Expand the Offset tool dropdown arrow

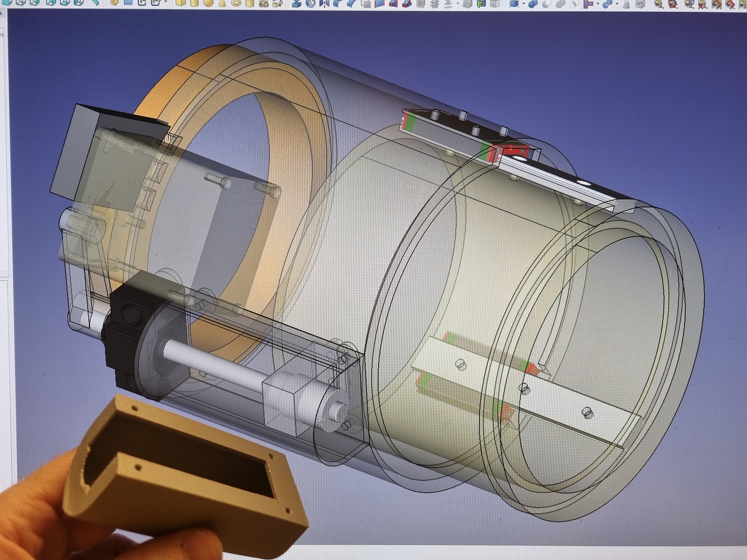[x=458, y=3]
